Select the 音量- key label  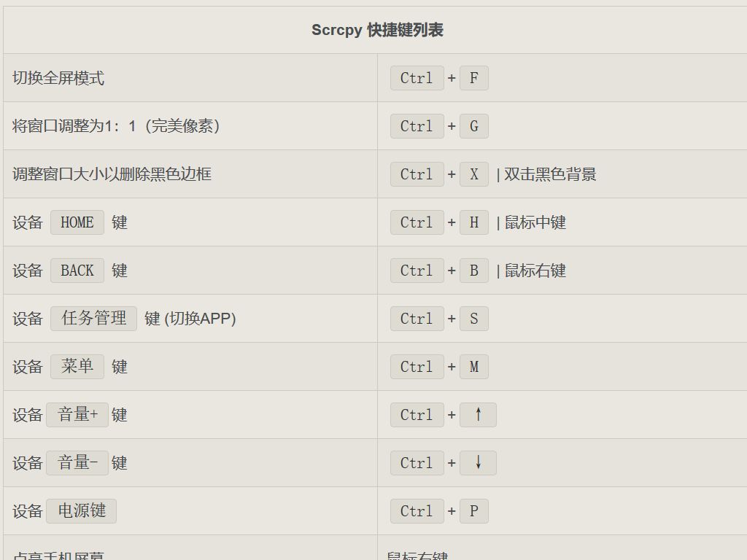click(x=77, y=463)
